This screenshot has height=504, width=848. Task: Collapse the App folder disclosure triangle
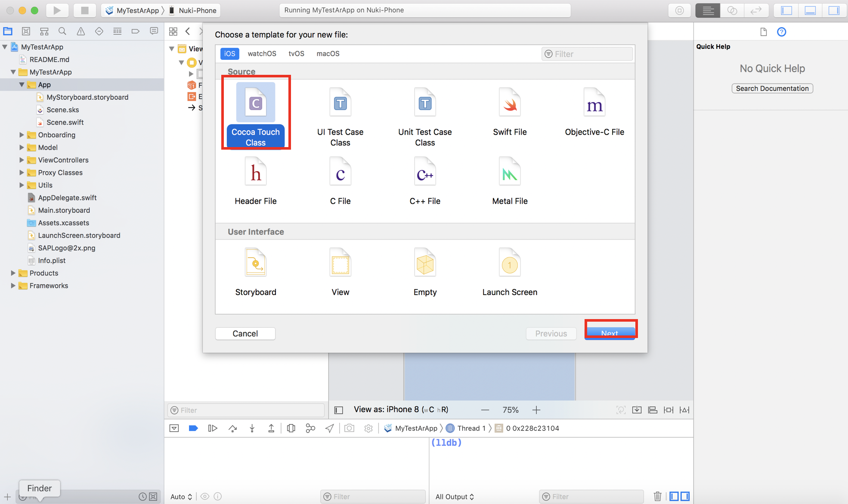click(x=22, y=85)
